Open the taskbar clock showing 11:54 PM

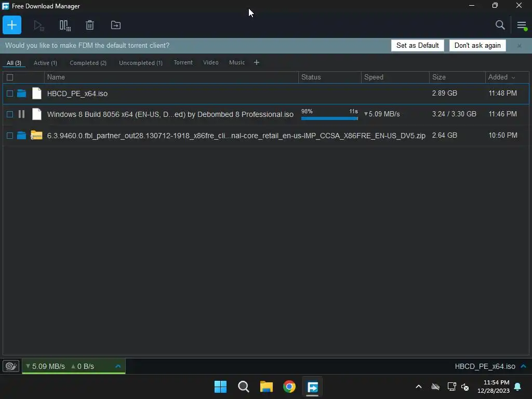tap(494, 387)
